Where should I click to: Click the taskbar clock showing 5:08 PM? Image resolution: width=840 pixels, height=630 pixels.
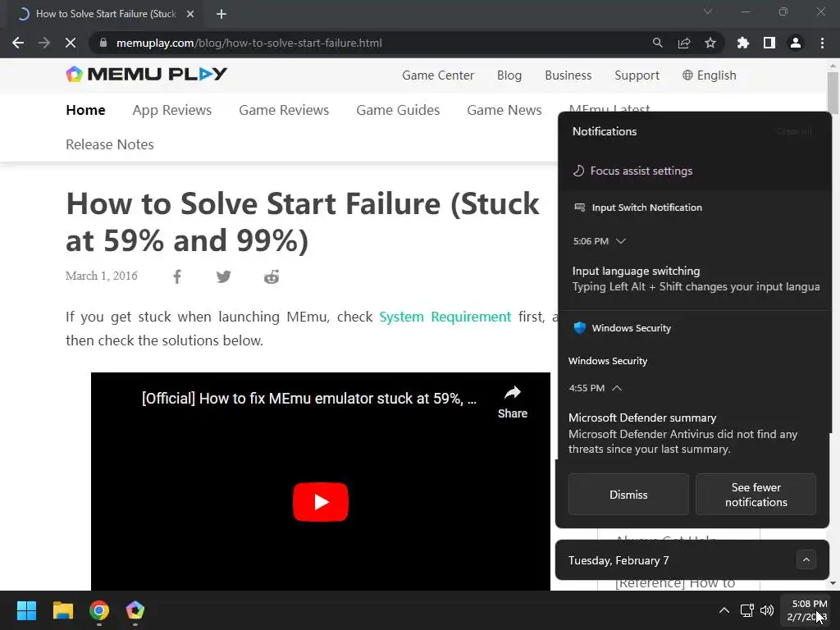807,610
